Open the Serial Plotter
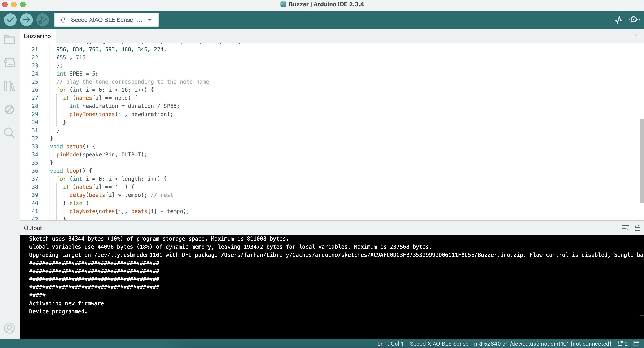The width and height of the screenshot is (644, 348). [x=618, y=20]
